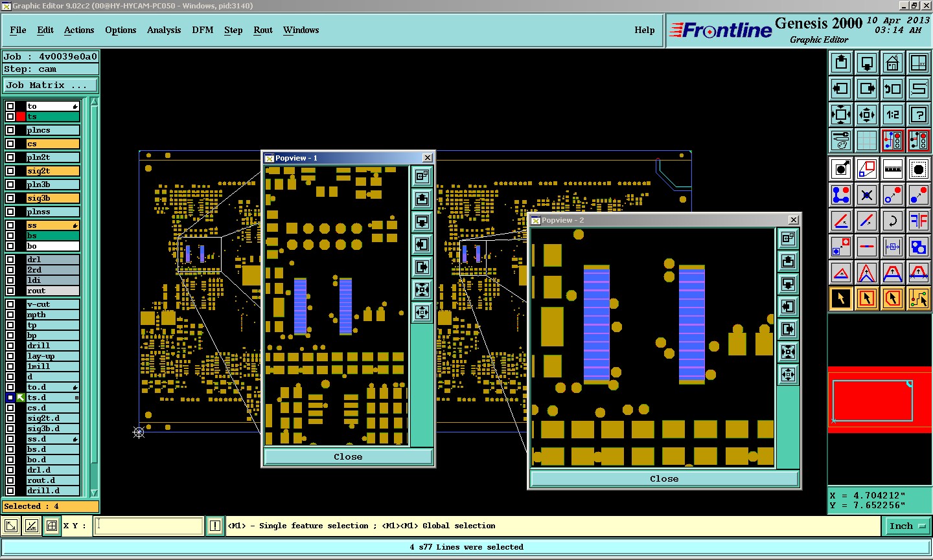Select the polygon area selection arrow tool
Image resolution: width=933 pixels, height=560 pixels.
coord(893,298)
